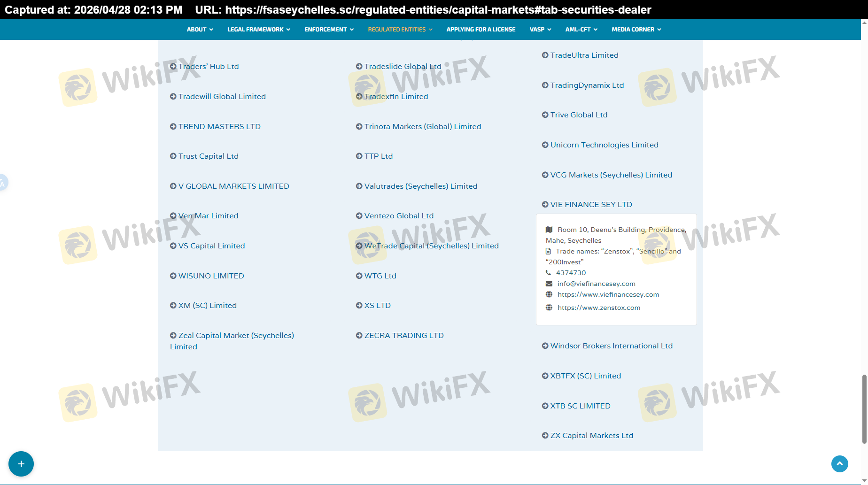Click the arrow icon beside TREND MASTERS LTD
The height and width of the screenshot is (485, 868).
(173, 127)
